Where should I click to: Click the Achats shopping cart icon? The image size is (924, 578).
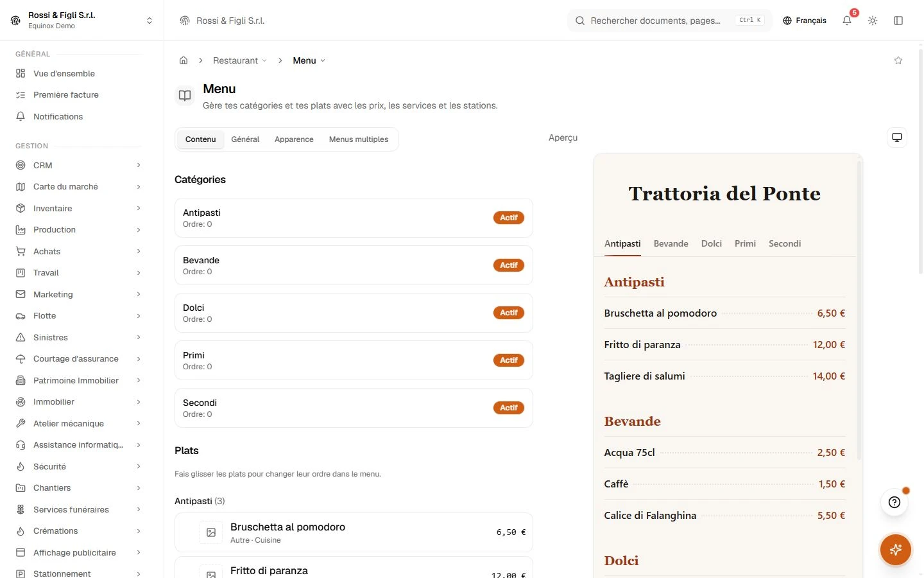(x=21, y=251)
